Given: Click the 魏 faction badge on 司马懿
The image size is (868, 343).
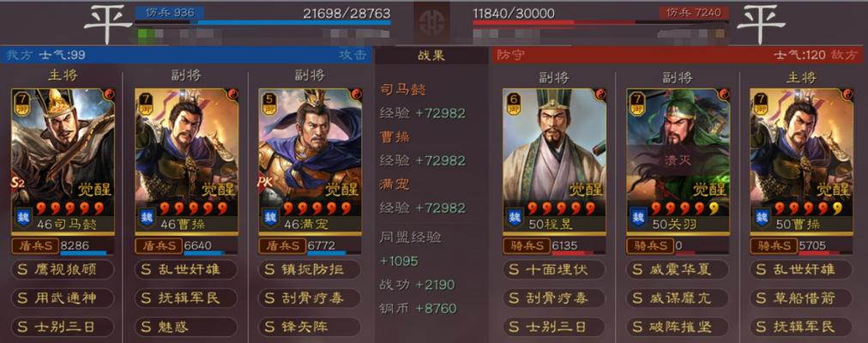Looking at the screenshot, I should click(x=22, y=217).
